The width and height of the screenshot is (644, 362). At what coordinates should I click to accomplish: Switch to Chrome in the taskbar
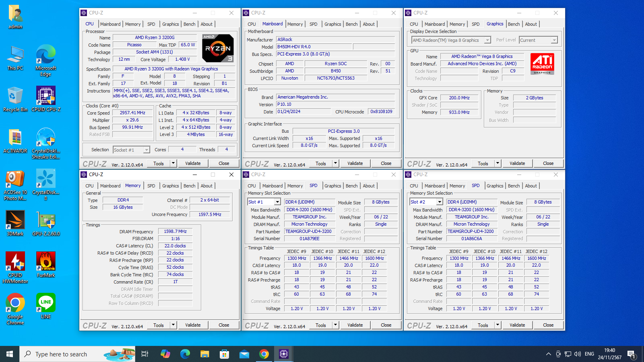(264, 354)
